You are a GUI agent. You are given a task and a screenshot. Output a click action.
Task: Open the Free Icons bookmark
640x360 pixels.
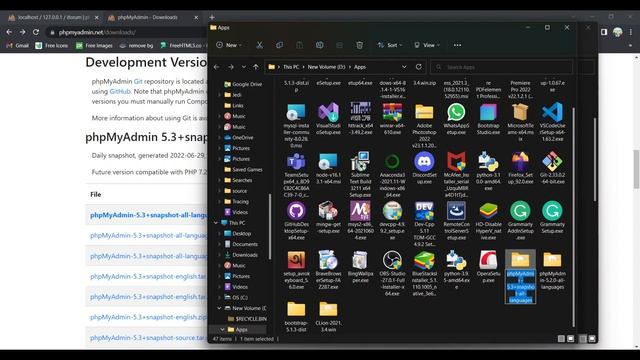click(52, 45)
